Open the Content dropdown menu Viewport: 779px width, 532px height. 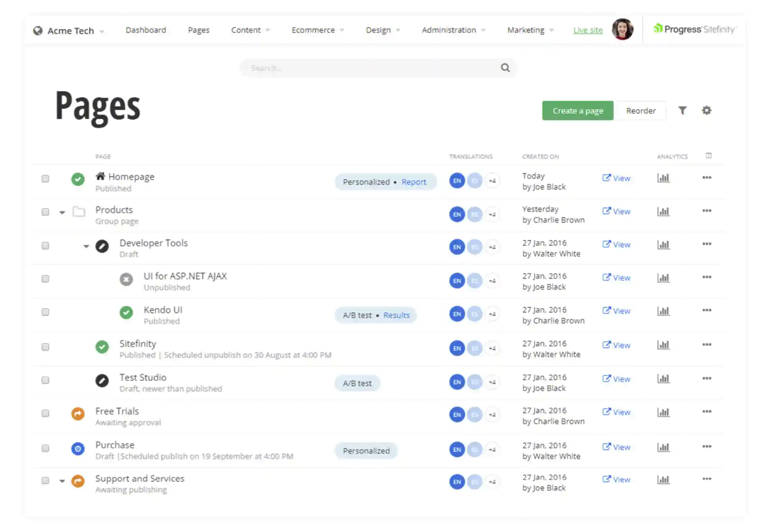click(250, 30)
